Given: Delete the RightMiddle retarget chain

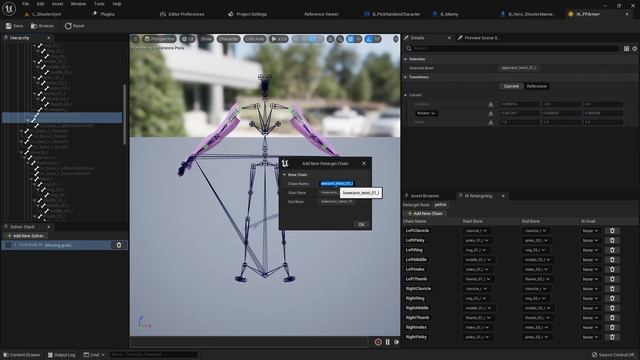Looking at the screenshot, I should (612, 308).
